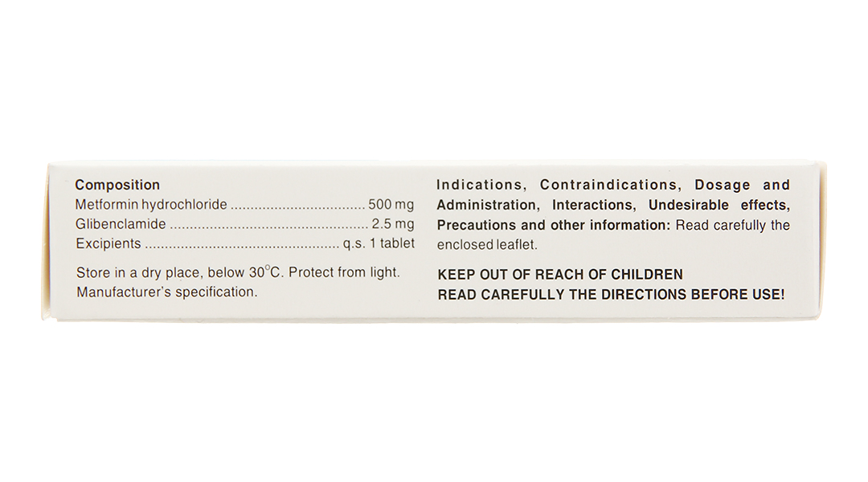Click READ CAREFULLY THE DIRECTIONS BEFORE USE line
868x482 pixels.
click(x=611, y=295)
